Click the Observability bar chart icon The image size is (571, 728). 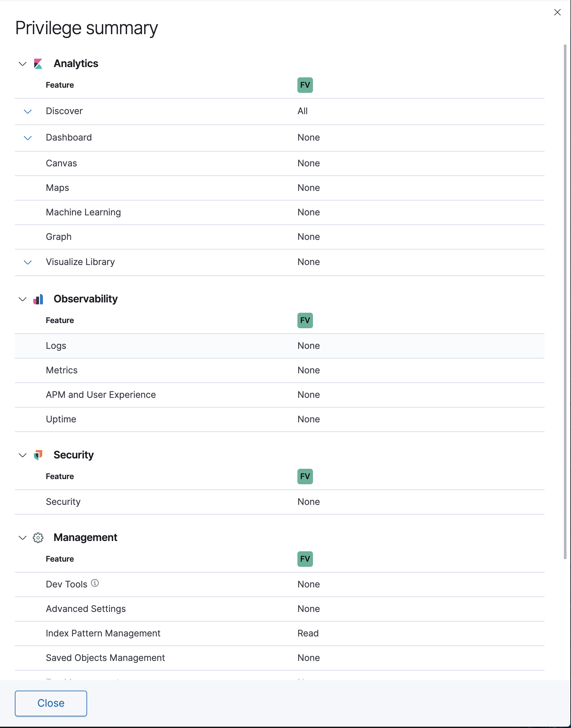click(x=38, y=299)
